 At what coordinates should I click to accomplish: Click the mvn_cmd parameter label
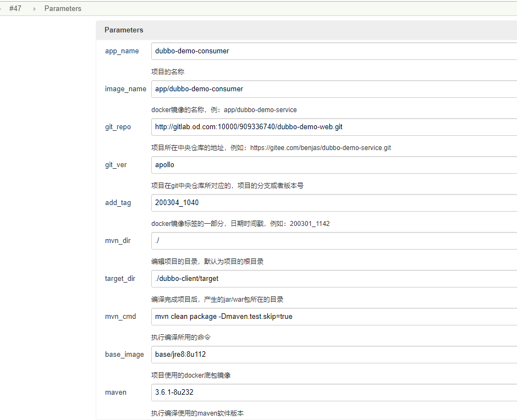120,317
